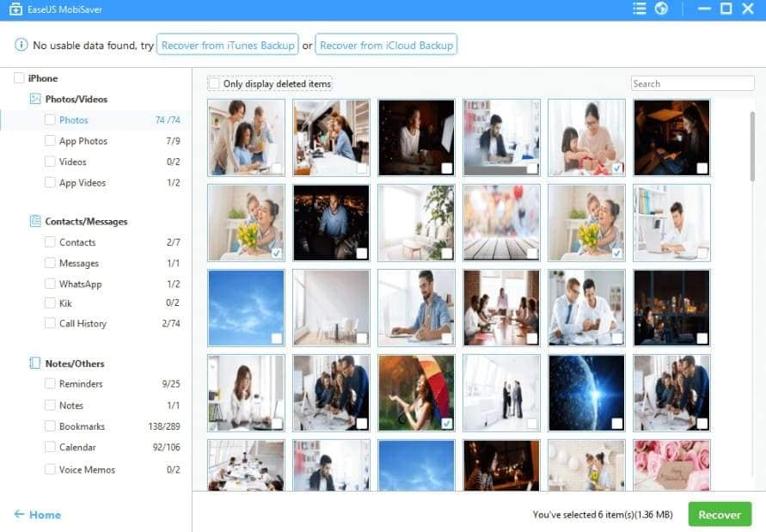Click the EaseUS MobiSaver app logo icon
766x532 pixels.
pyautogui.click(x=15, y=9)
